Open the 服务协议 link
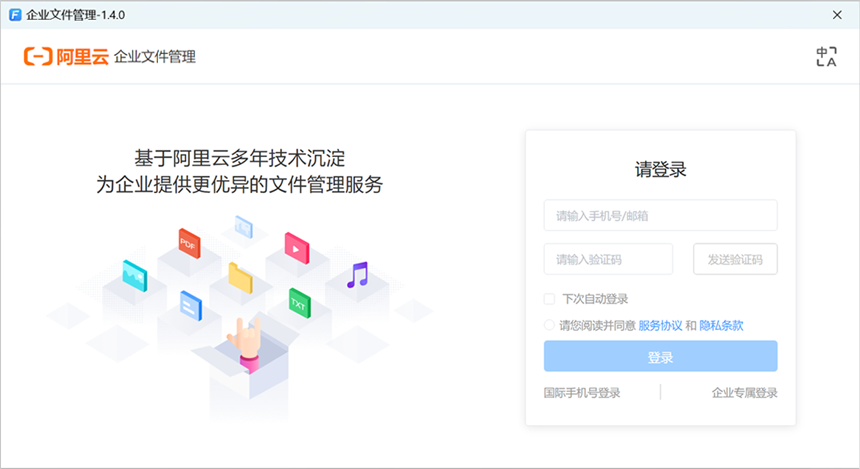 click(x=660, y=325)
